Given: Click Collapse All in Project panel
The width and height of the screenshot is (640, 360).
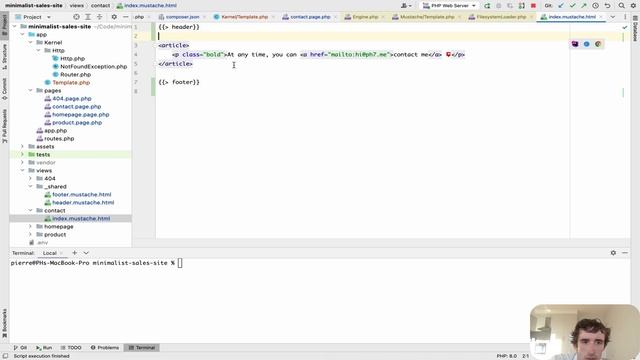Looking at the screenshot, I should tap(99, 17).
